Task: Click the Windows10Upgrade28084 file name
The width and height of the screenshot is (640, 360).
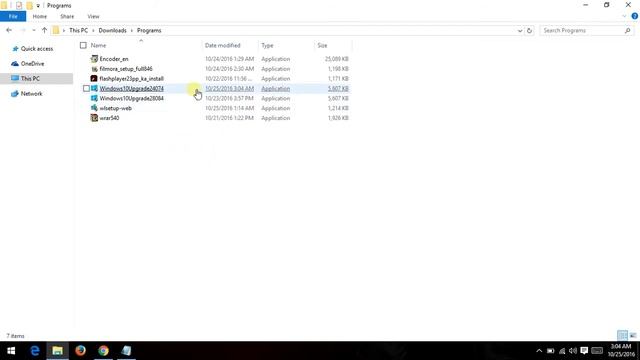Action: [131, 98]
